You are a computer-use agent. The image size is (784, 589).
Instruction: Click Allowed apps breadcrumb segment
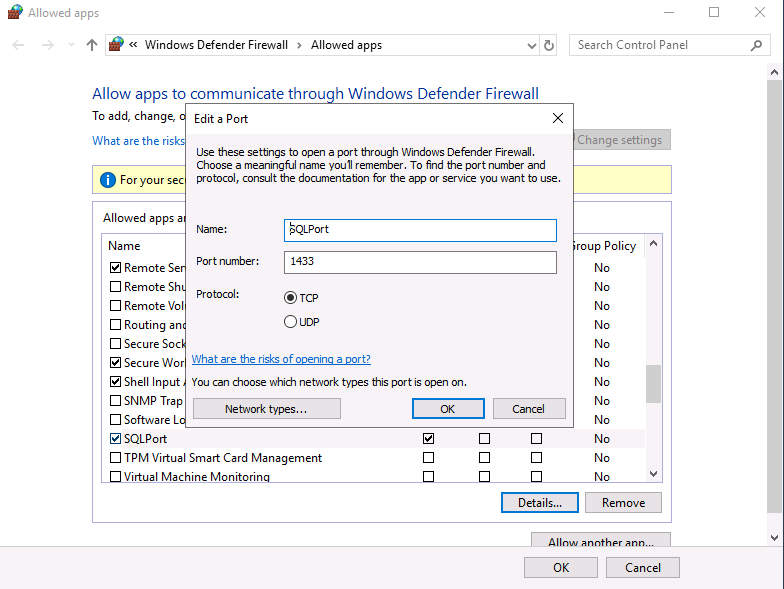[x=346, y=45]
